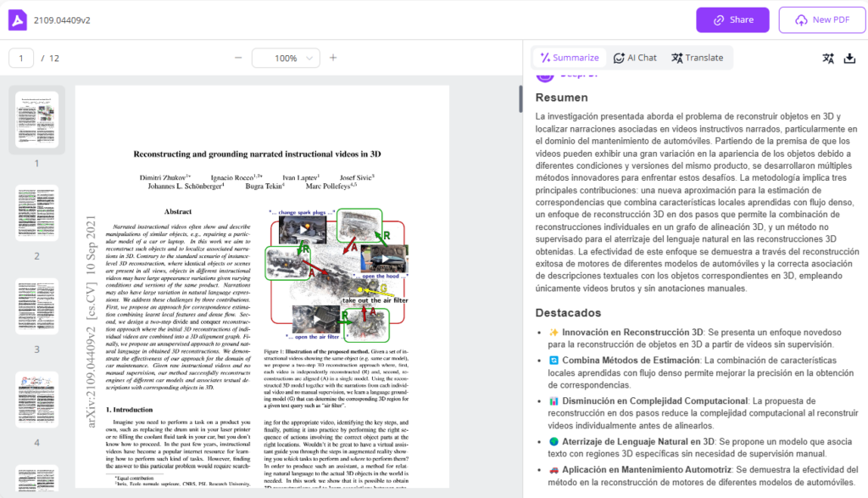This screenshot has width=868, height=498.
Task: Select the page 4 thumbnail
Action: 37,398
